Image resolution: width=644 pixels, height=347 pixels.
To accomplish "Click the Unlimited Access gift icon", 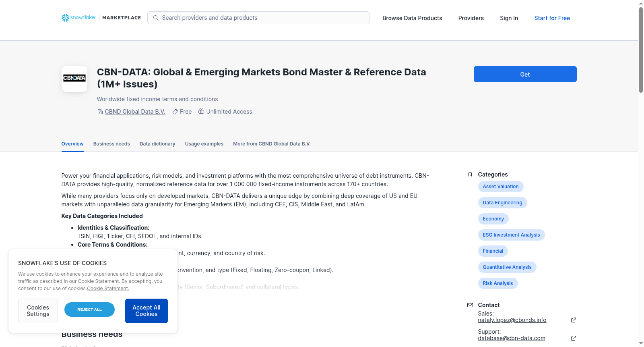I will (201, 111).
